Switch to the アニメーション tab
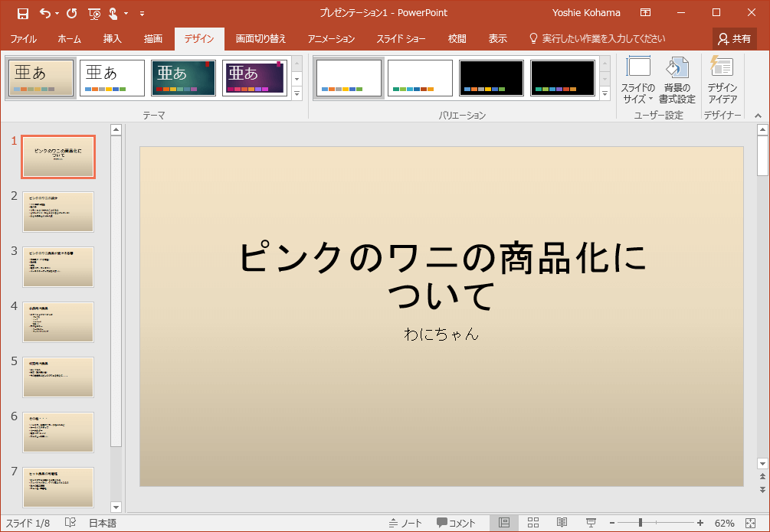 coord(331,38)
